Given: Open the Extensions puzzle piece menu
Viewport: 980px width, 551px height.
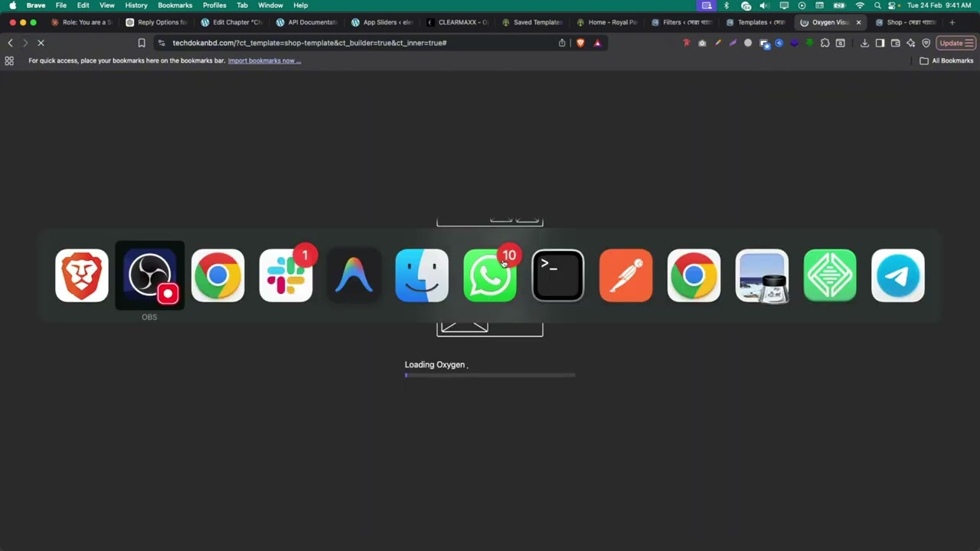Looking at the screenshot, I should tap(825, 43).
